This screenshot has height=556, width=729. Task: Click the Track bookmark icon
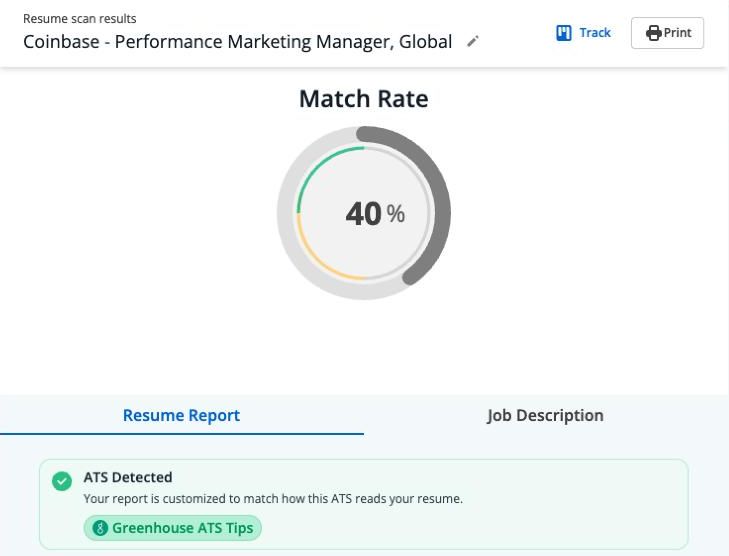pyautogui.click(x=563, y=33)
